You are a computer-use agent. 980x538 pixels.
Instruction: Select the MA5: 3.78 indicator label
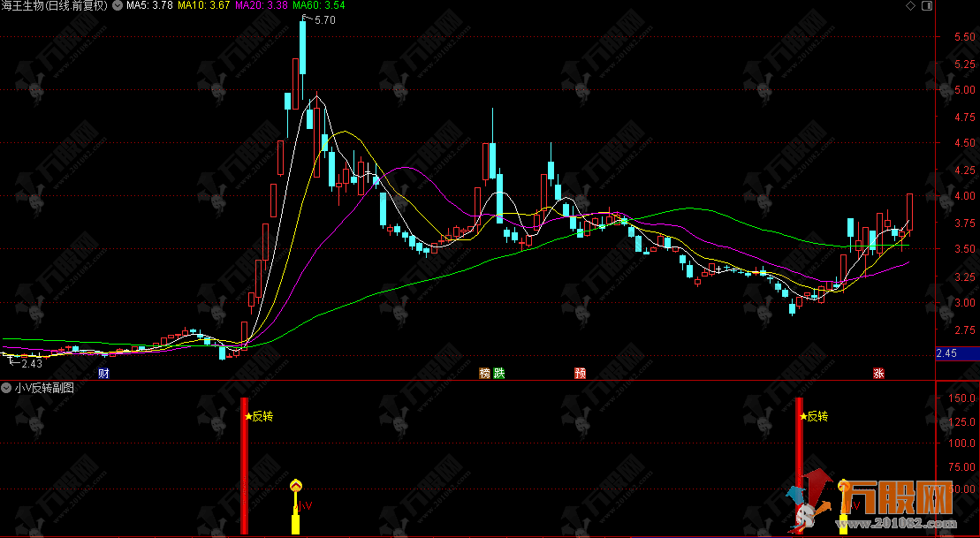click(x=148, y=6)
